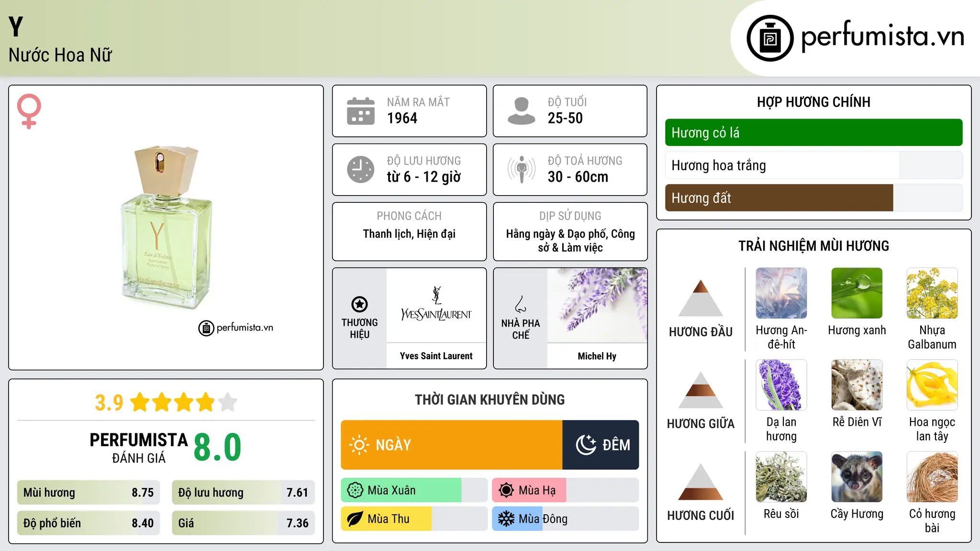980x551 pixels.
Task: Open the Yves Saint Laurent brand link
Action: 436,356
